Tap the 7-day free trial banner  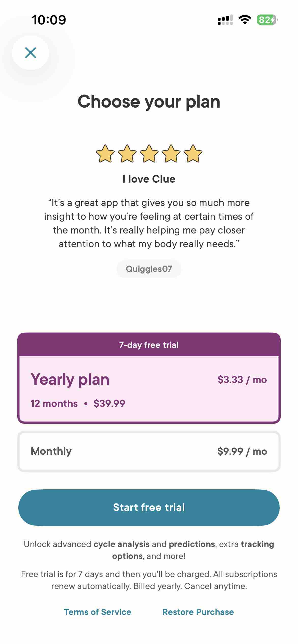(x=149, y=345)
